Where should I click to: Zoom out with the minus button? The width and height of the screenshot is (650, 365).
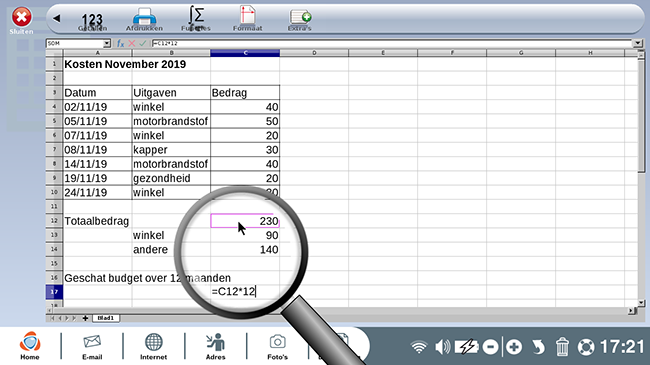[x=490, y=347]
